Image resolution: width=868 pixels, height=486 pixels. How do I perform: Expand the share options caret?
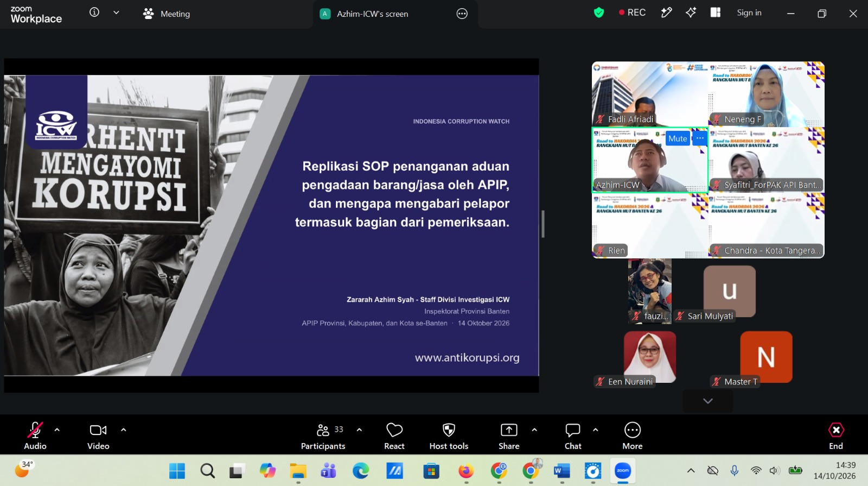pos(534,430)
